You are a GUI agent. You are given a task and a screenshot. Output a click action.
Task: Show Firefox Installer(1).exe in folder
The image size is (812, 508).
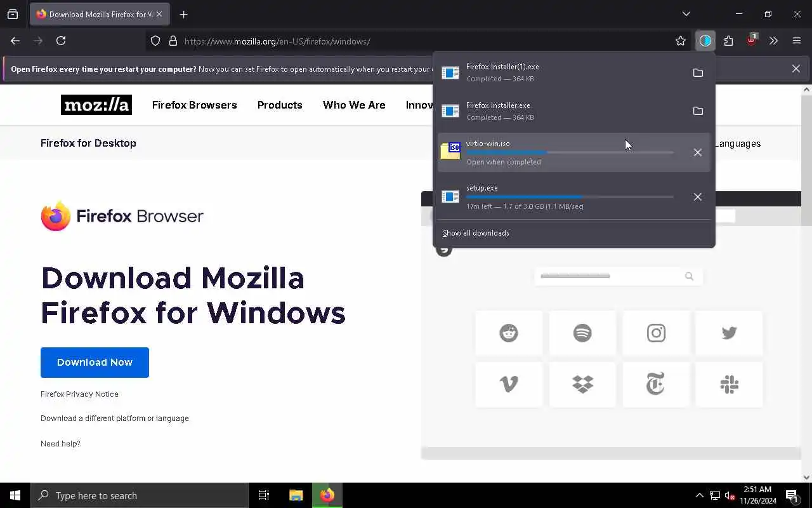(x=698, y=73)
